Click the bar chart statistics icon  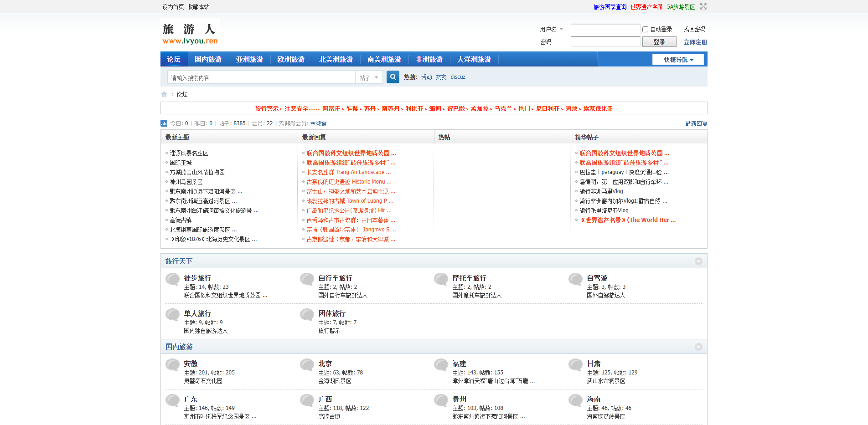[164, 123]
